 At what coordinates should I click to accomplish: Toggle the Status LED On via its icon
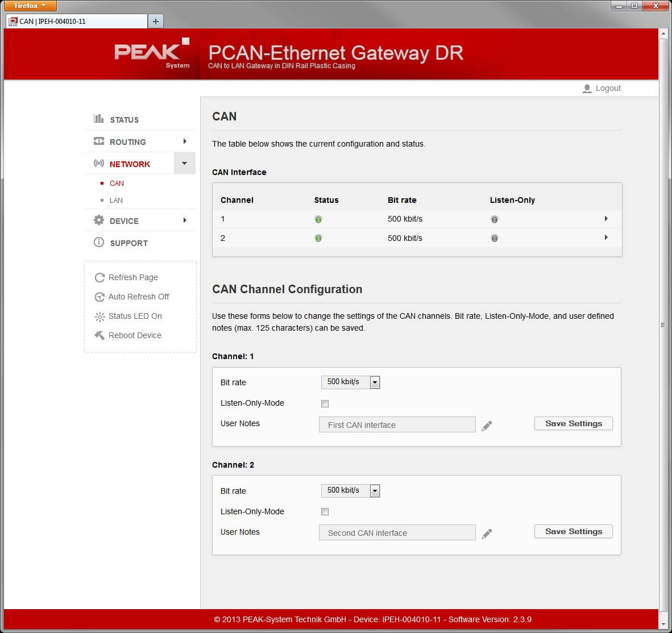pyautogui.click(x=100, y=316)
